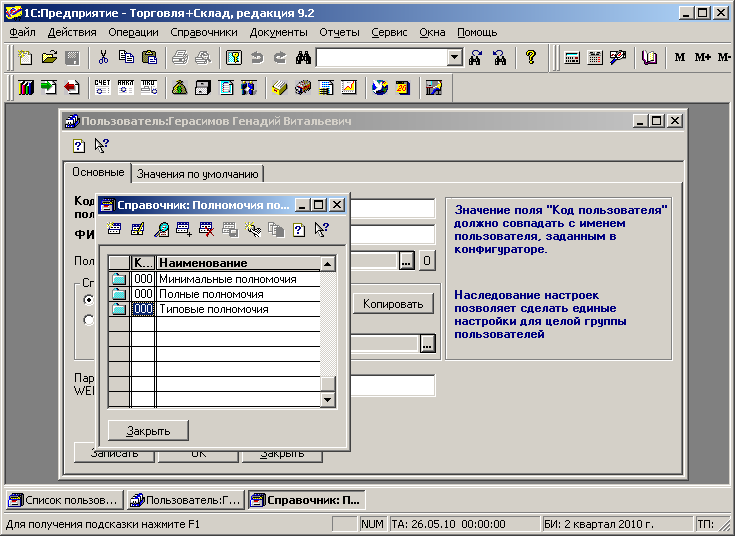The width and height of the screenshot is (735, 536).
Task: Click the 0 button in User window
Action: click(427, 260)
